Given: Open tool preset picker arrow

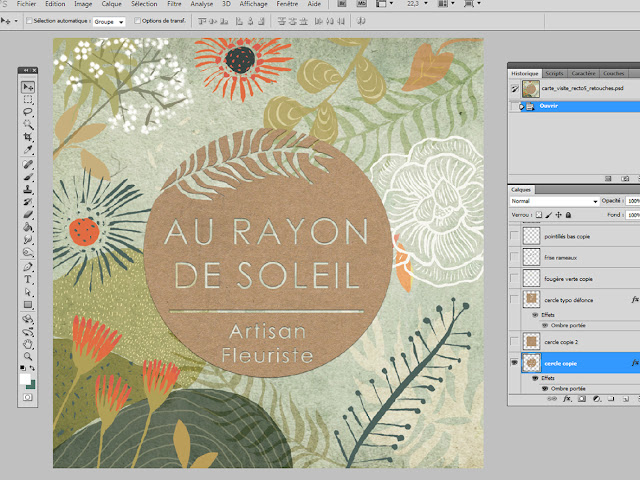Looking at the screenshot, I should tap(16, 21).
